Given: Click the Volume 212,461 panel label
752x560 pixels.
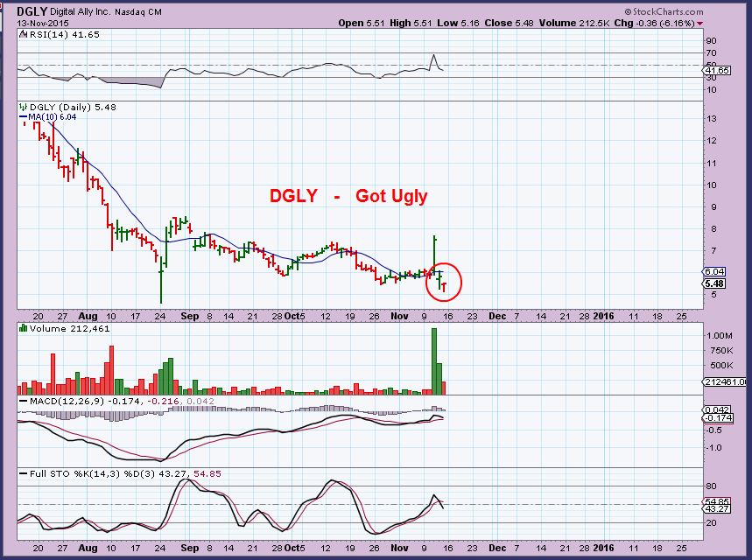Looking at the screenshot, I should [69, 328].
